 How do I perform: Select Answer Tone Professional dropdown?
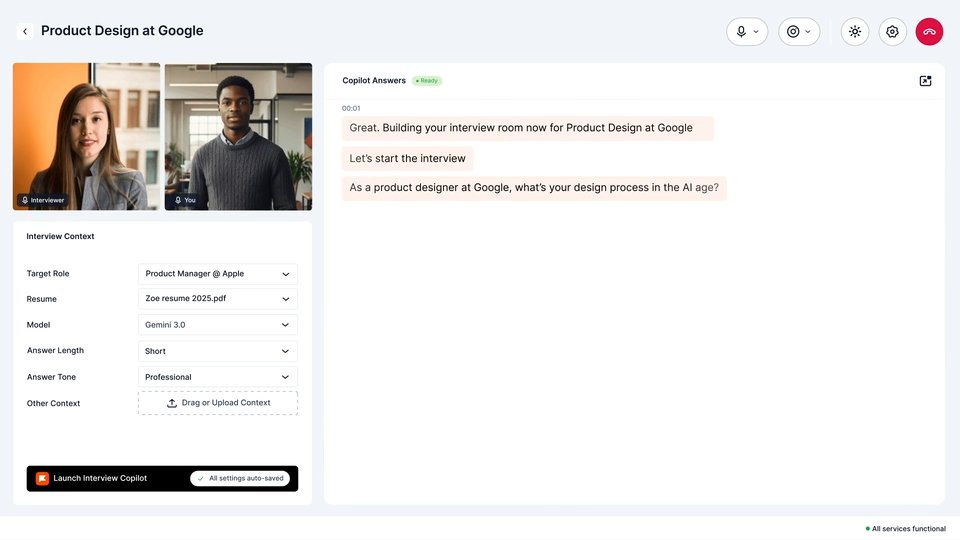click(x=218, y=377)
